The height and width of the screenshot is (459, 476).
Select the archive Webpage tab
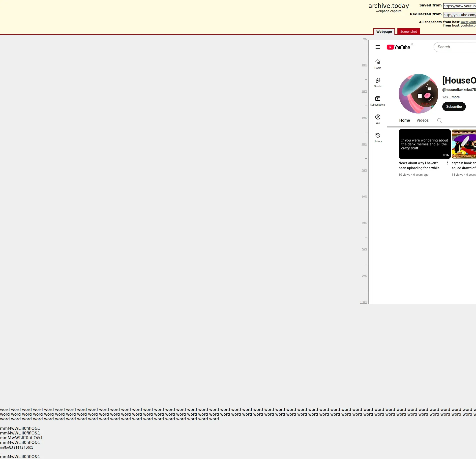tap(384, 31)
